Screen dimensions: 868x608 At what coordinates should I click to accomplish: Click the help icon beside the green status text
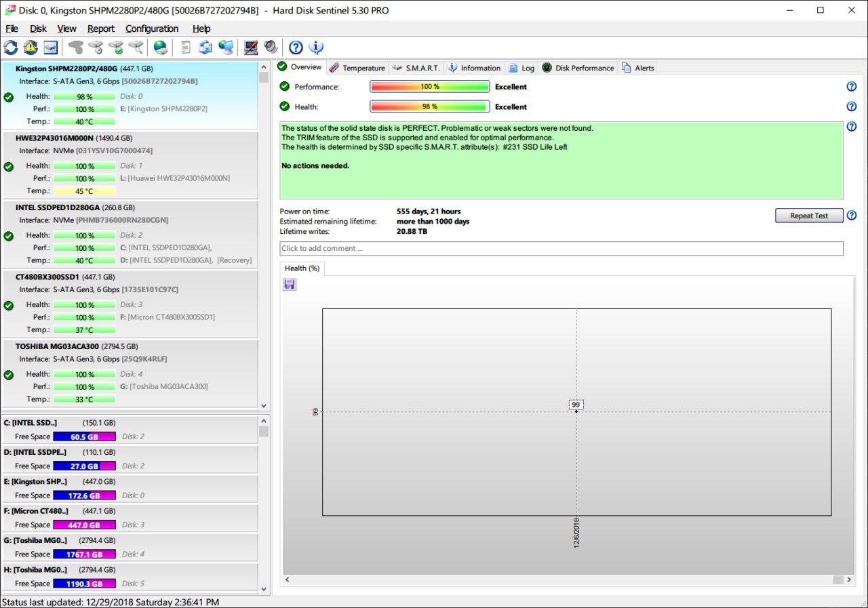[x=852, y=127]
